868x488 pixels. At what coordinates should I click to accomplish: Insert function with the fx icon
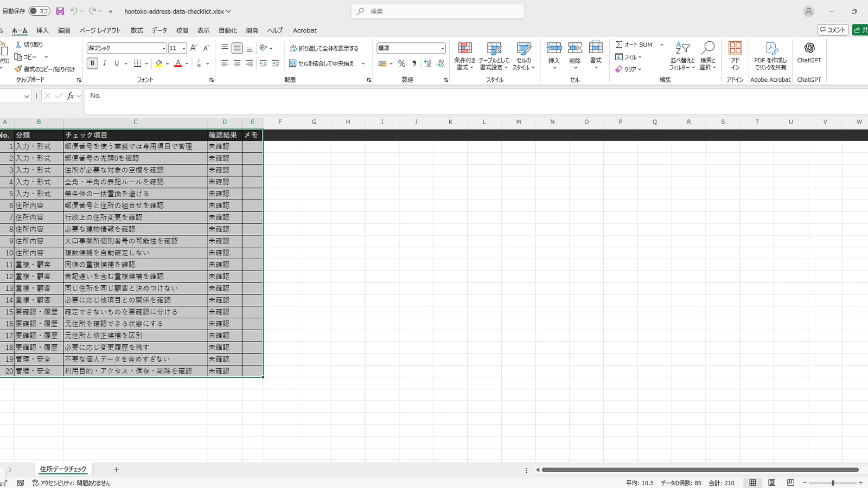click(71, 96)
